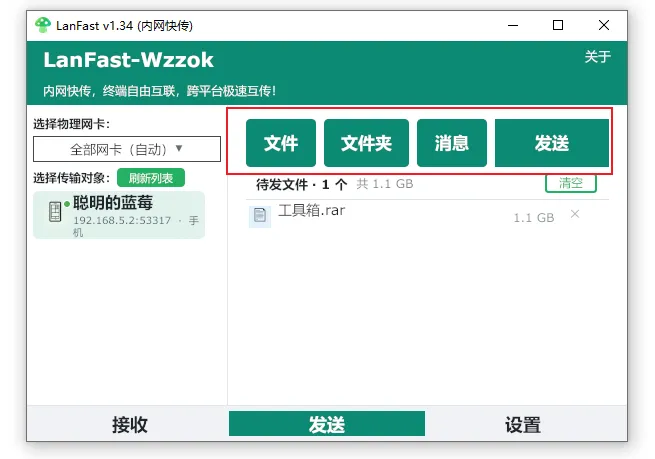
Task: Click the file icon beside 工具箱.rar
Action: [x=260, y=216]
